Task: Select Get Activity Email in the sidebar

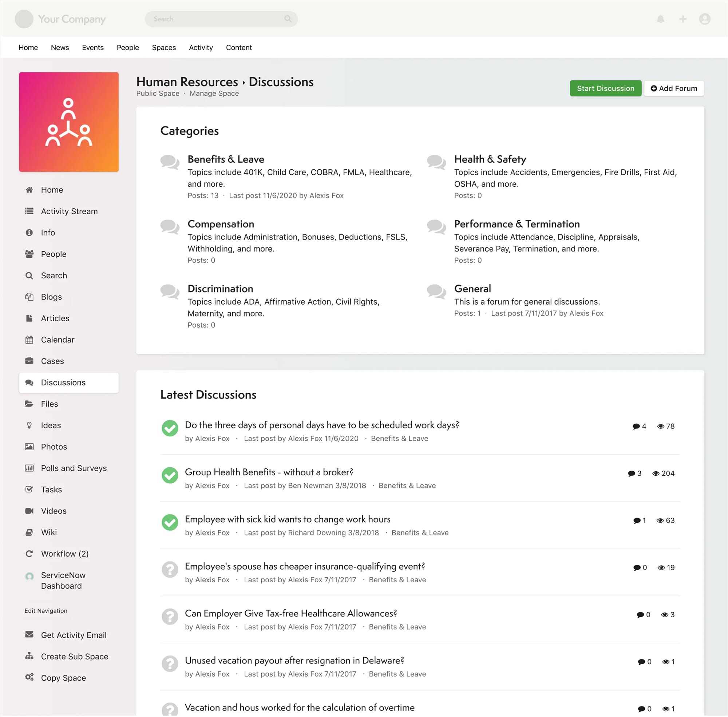Action: pos(73,635)
